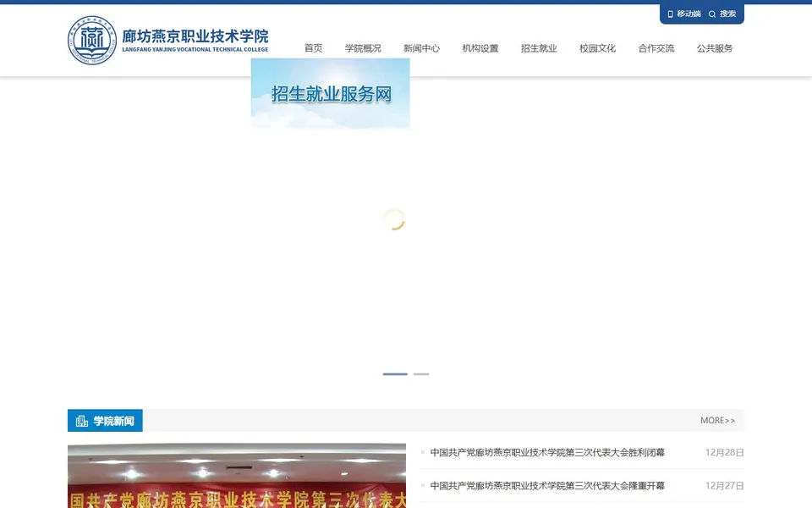The height and width of the screenshot is (508, 812).
Task: Open news on 第三次代表大会胜利闭幕
Action: (547, 452)
